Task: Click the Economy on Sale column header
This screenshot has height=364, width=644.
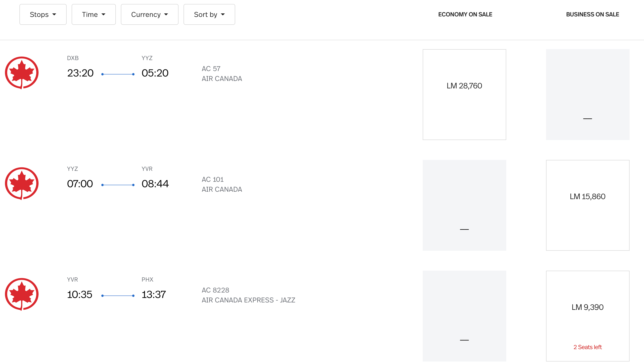Action: 465,14
